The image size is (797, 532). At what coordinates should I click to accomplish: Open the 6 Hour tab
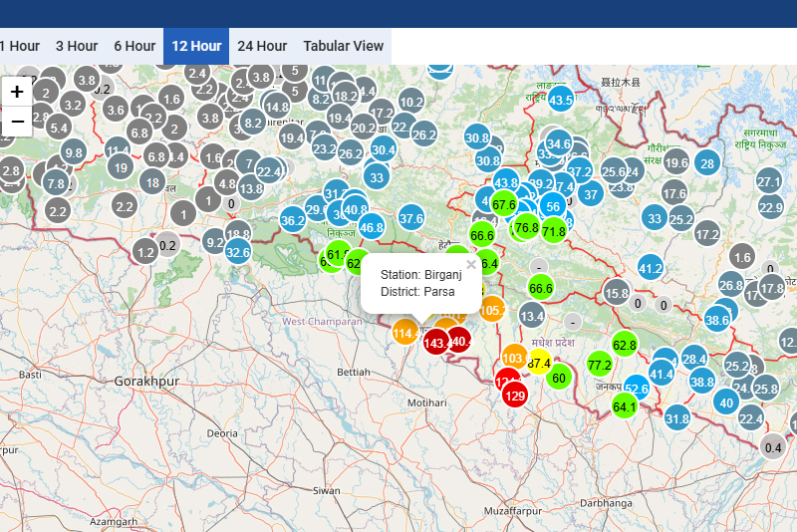pos(134,46)
